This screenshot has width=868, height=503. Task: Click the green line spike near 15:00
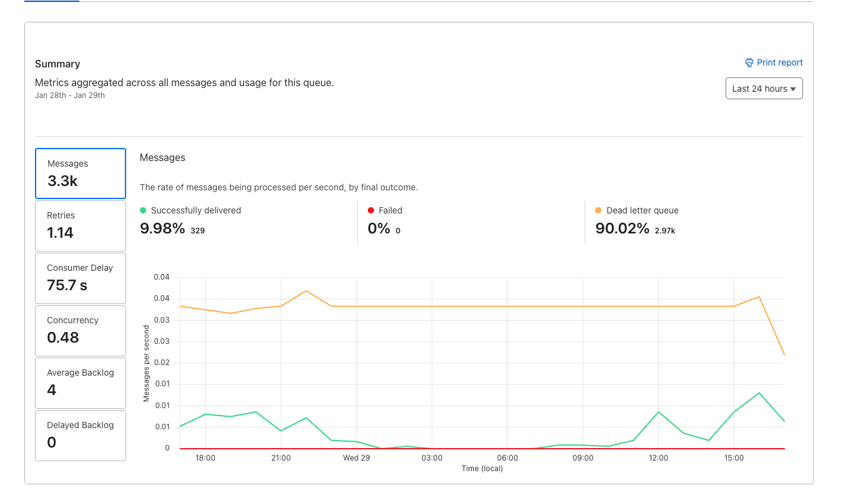pos(759,394)
